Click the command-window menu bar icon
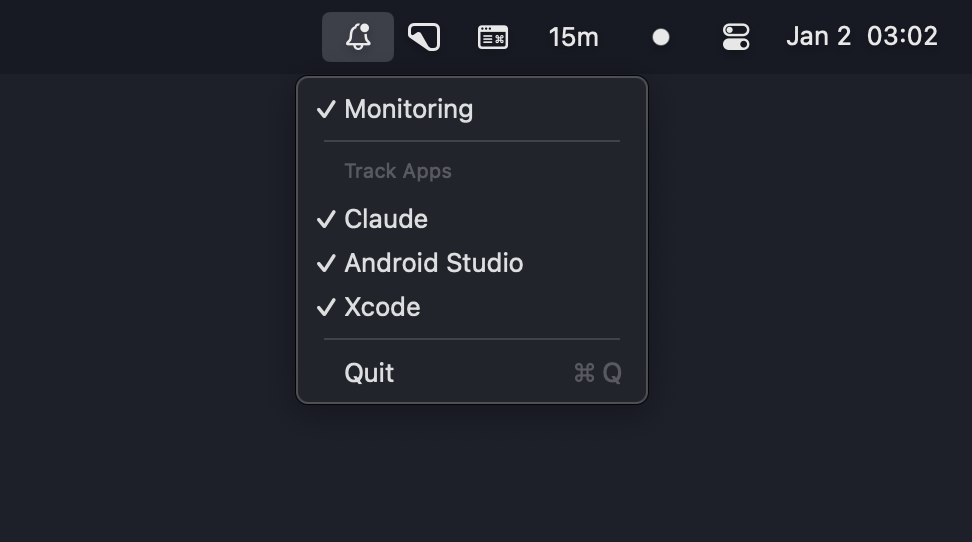 point(493,37)
